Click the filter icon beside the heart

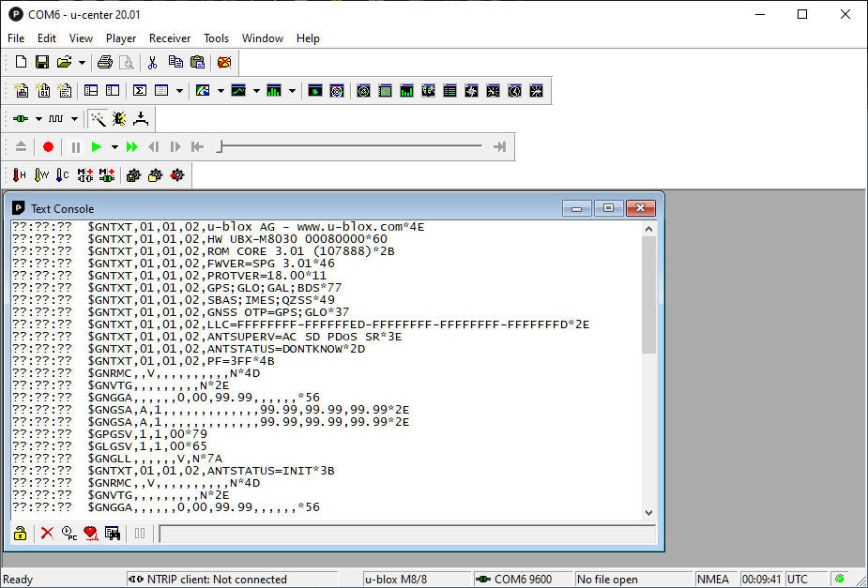pyautogui.click(x=113, y=534)
